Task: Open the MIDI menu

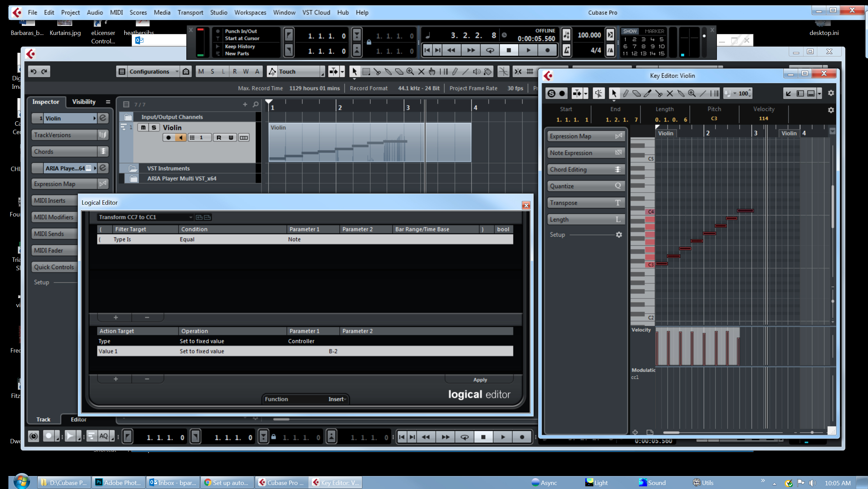Action: (x=116, y=12)
